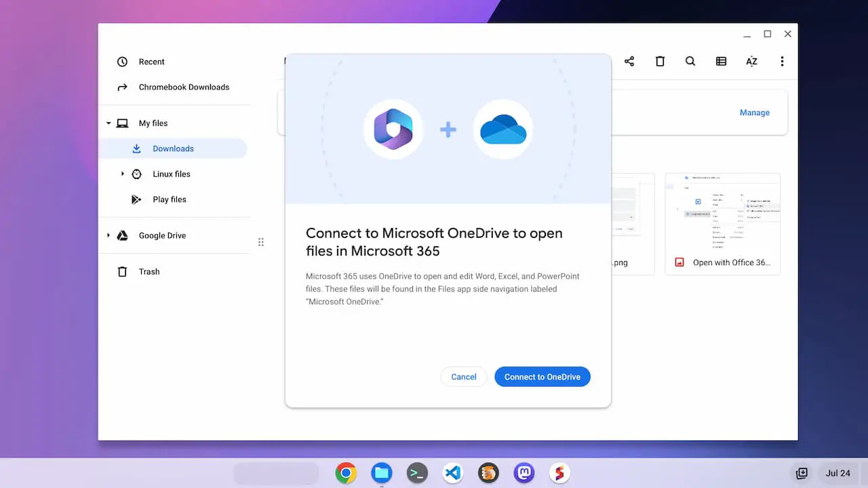Click the Trash bin sidebar icon
The height and width of the screenshot is (488, 868).
pos(122,272)
